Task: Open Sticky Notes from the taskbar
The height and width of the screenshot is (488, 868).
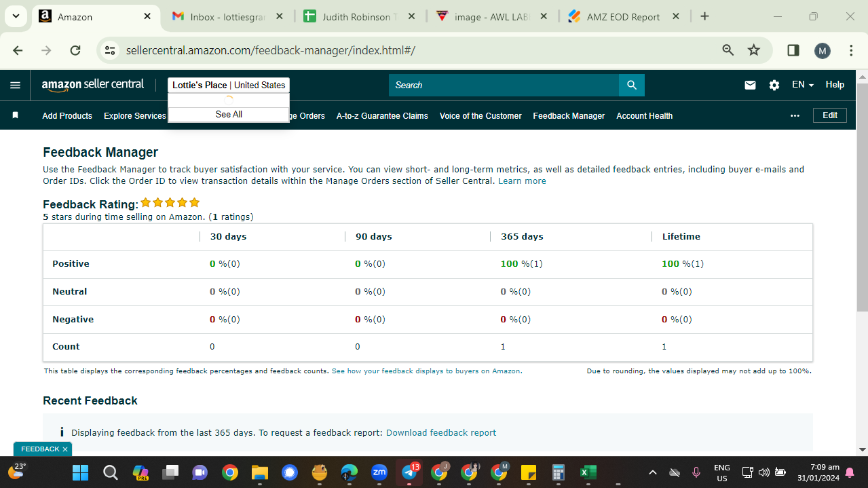Action: 529,472
